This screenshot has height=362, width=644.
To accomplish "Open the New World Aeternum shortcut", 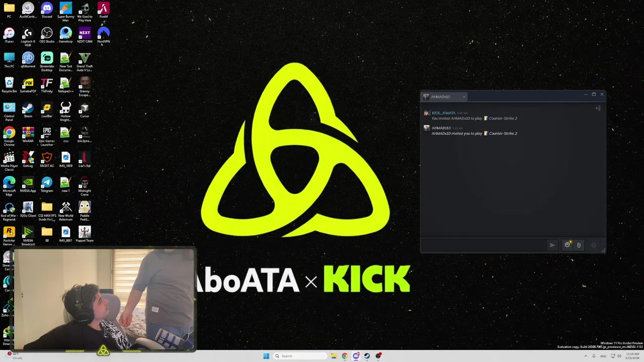I will tap(66, 210).
